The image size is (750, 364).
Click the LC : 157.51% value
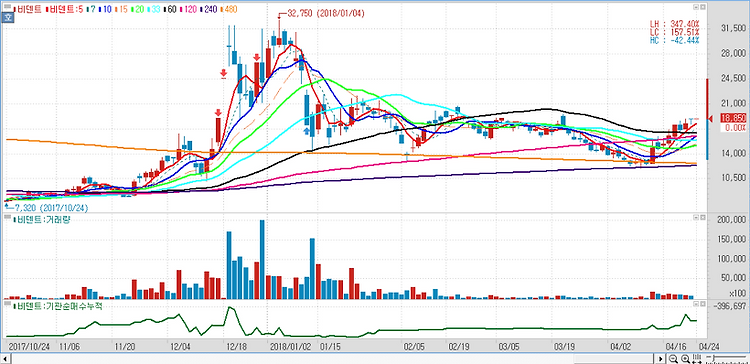(674, 32)
